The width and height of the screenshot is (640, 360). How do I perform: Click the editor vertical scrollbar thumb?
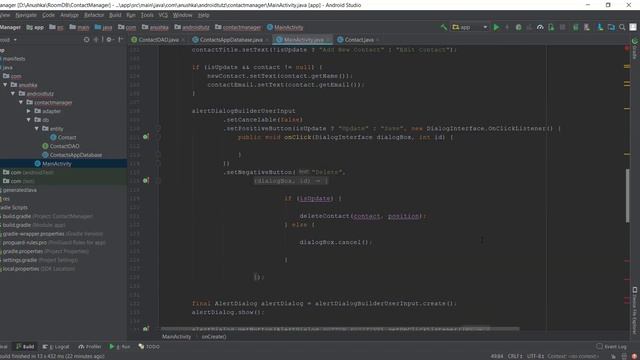(627, 195)
